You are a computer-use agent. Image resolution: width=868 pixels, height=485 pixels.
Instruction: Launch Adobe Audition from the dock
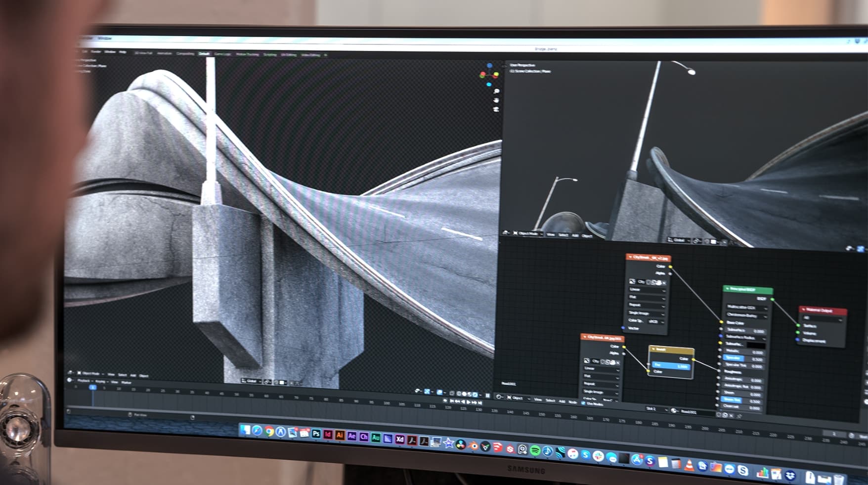[x=376, y=438]
